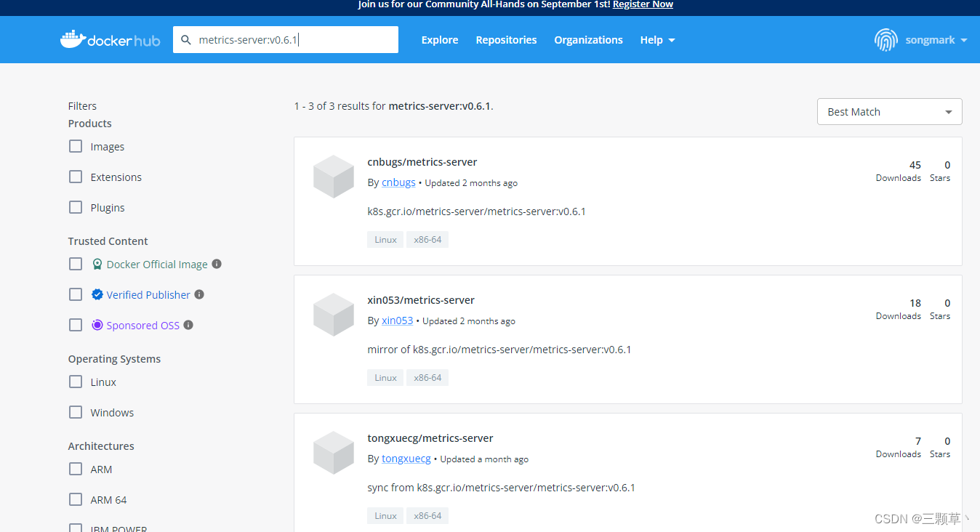Open tongxuecg publisher profile link
Image resolution: width=980 pixels, height=532 pixels.
coord(406,459)
